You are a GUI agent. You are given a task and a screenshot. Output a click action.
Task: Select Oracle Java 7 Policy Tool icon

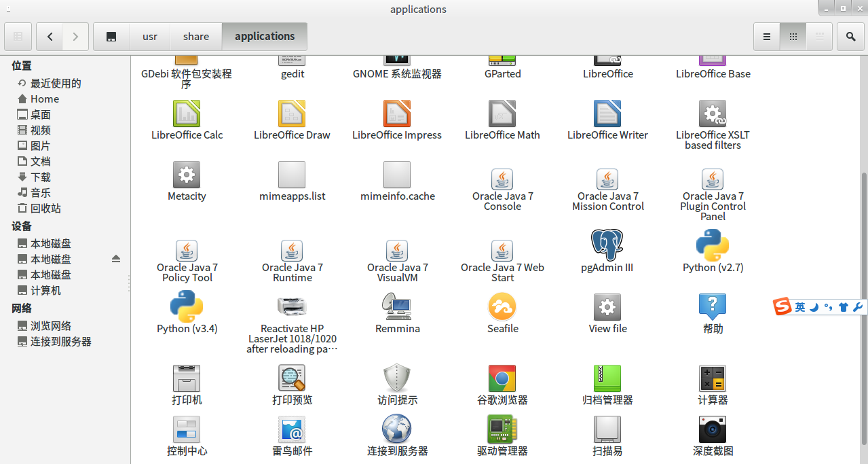click(x=187, y=251)
